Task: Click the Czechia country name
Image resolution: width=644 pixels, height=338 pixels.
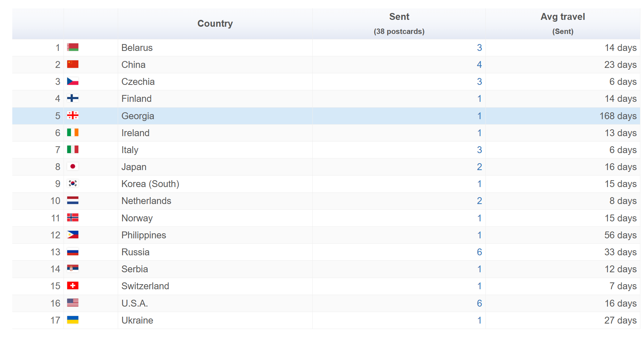Action: pyautogui.click(x=138, y=82)
